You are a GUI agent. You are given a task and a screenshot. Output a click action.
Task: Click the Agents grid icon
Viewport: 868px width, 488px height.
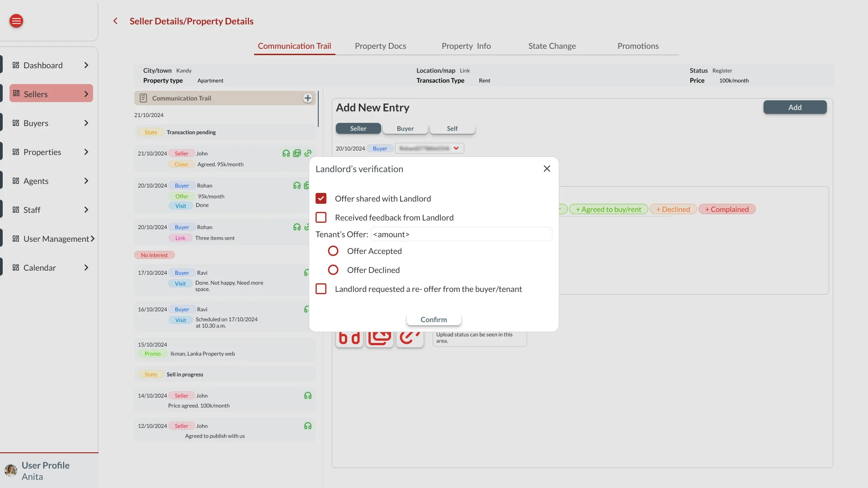tap(16, 181)
